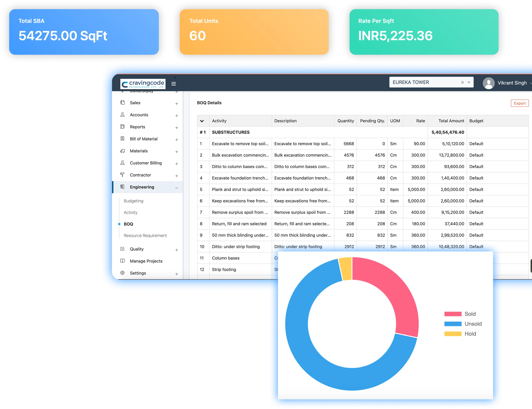Click the Export button
Screen dimensions: 532x409
coord(520,103)
